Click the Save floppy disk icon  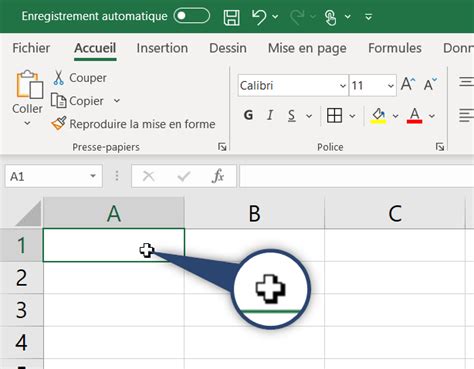pos(231,17)
